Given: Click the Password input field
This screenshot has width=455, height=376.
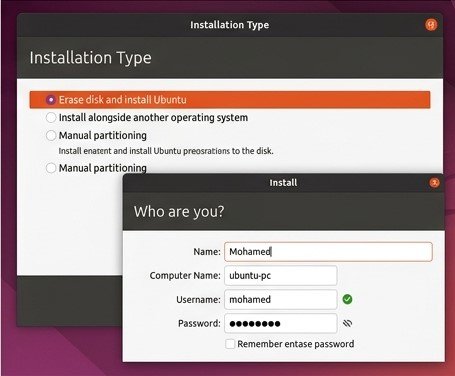Looking at the screenshot, I should [281, 323].
